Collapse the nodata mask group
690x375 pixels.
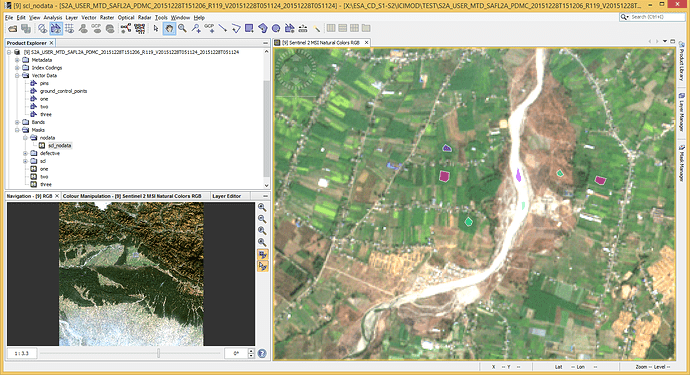[26, 138]
